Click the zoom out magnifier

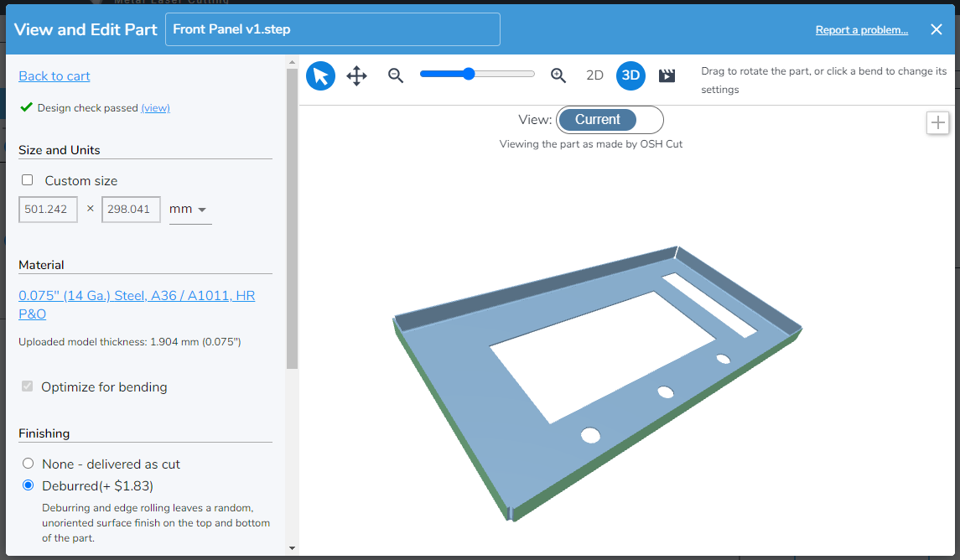point(396,75)
